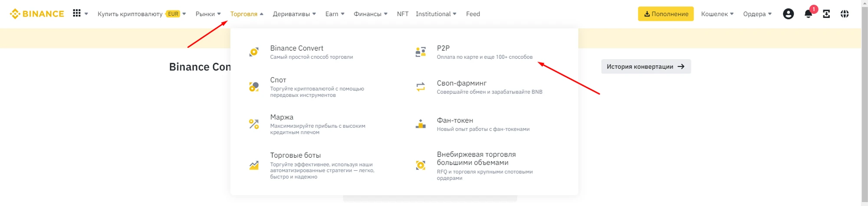The image size is (868, 206).
Task: Open the Feed link
Action: tap(473, 14)
